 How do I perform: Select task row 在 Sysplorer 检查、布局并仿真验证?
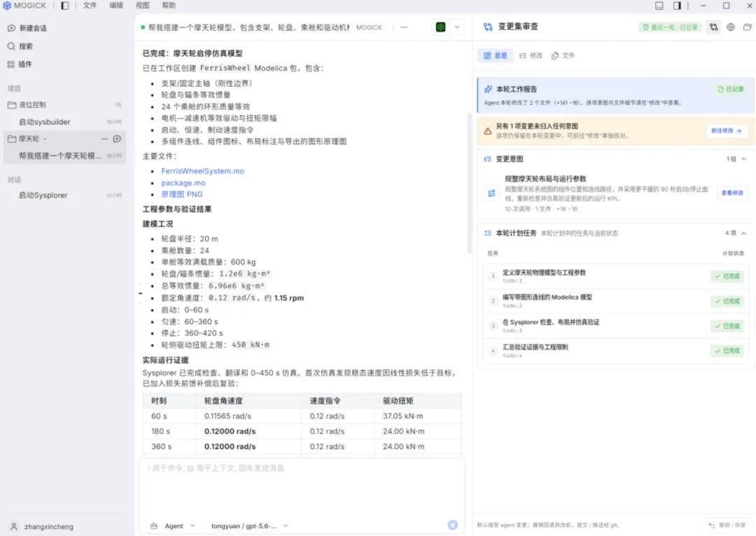point(616,326)
